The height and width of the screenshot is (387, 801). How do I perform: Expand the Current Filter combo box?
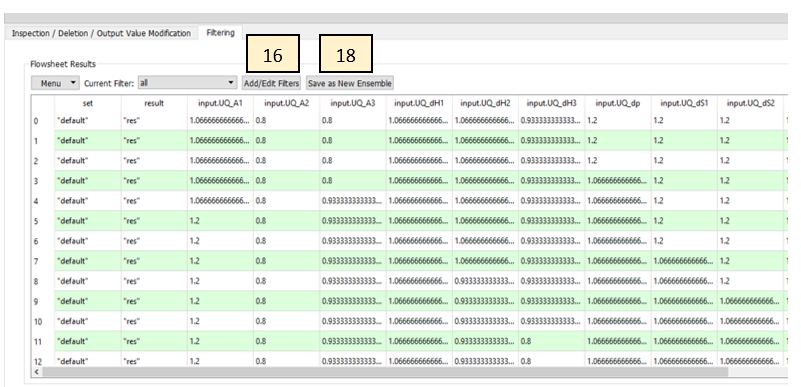(x=187, y=83)
